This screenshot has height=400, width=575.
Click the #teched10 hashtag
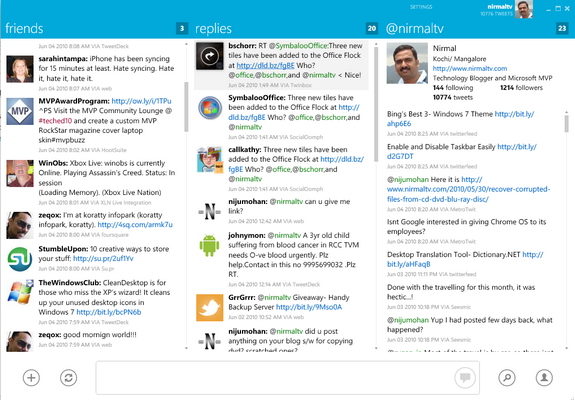pos(55,121)
